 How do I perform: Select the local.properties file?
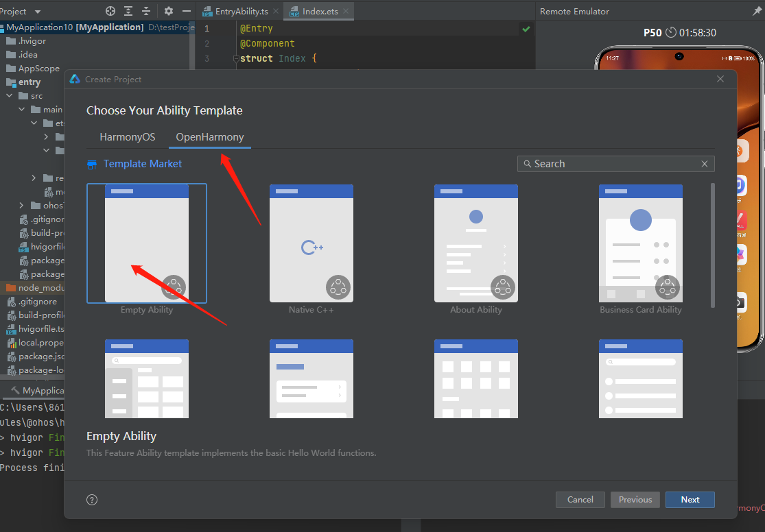35,342
